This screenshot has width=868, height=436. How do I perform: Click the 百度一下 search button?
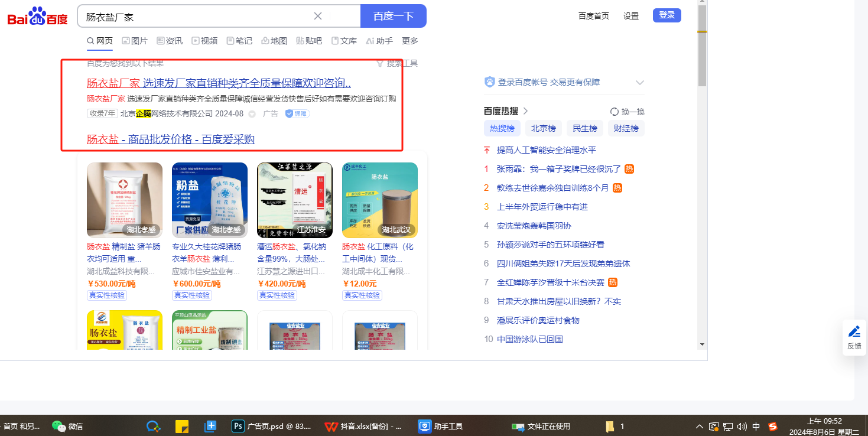tap(394, 16)
